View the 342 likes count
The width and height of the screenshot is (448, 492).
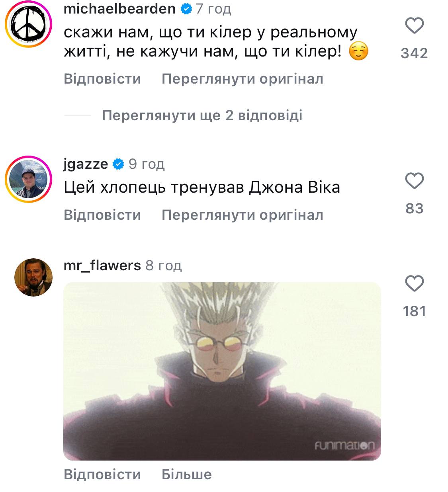414,53
